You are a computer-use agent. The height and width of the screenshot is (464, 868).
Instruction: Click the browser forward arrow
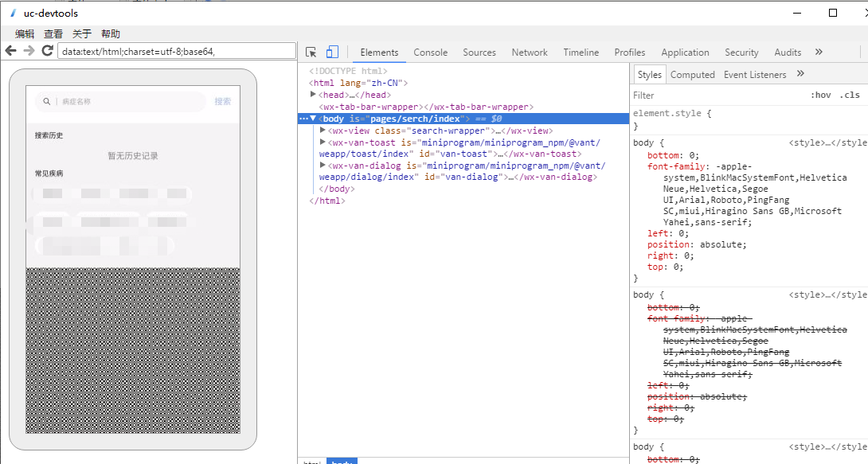pos(29,51)
